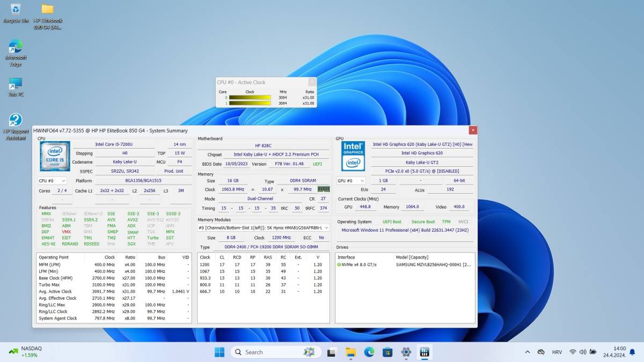This screenshot has width=644, height=362.
Task: Select the Intel Core i5-7200U name field
Action: 114,144
